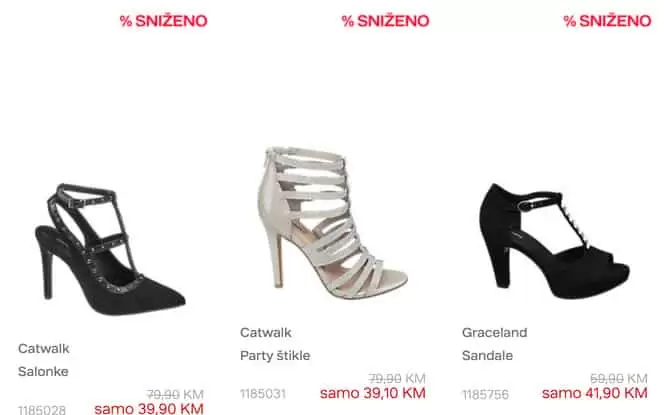This screenshot has height=415, width=664.
Task: Click the Sandale product name
Action: click(487, 355)
